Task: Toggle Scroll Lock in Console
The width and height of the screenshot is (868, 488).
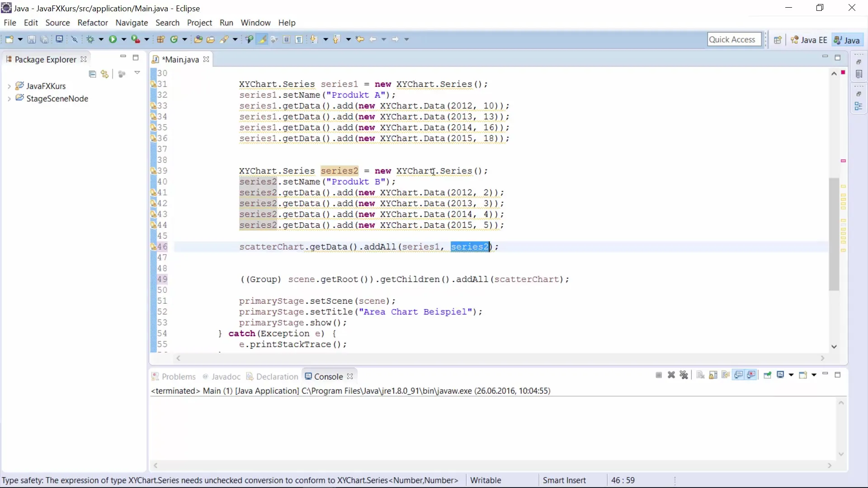Action: [x=713, y=375]
